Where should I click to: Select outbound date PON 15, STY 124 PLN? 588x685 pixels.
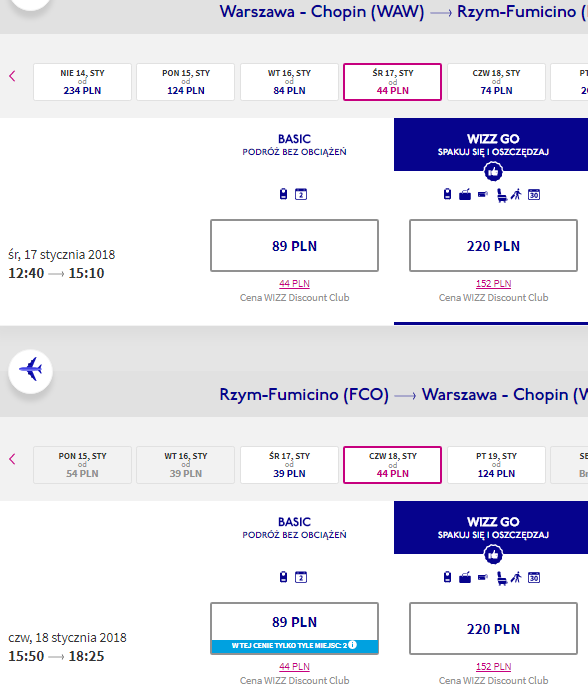[x=186, y=82]
